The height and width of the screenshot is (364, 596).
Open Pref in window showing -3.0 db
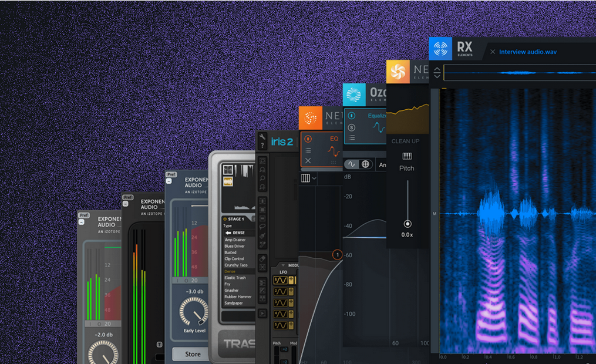171,174
